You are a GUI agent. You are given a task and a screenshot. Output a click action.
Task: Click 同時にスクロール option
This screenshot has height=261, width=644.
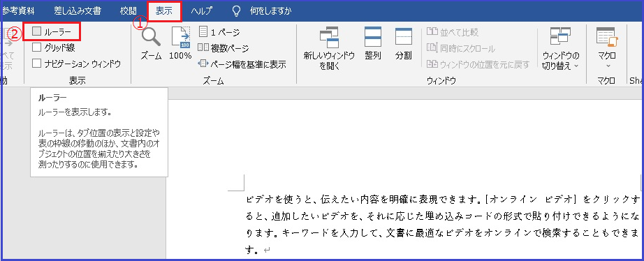click(x=461, y=48)
